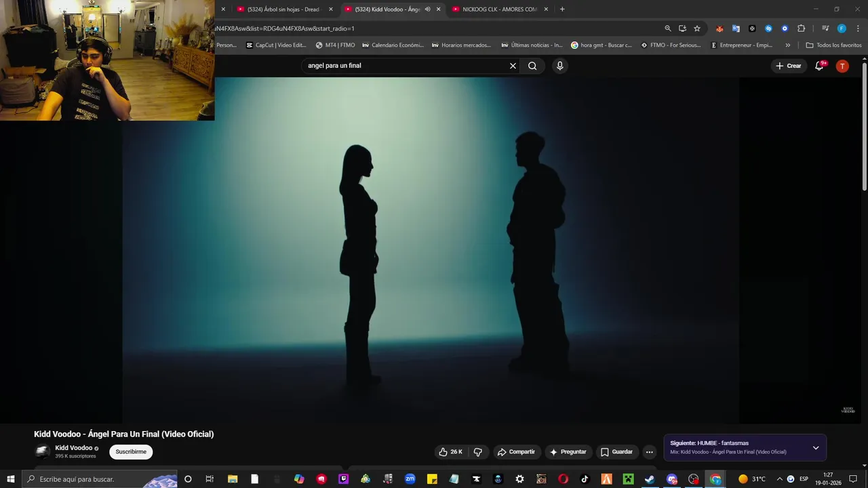This screenshot has height=488, width=868.
Task: Open Chrome's three-dot menu
Action: click(858, 28)
